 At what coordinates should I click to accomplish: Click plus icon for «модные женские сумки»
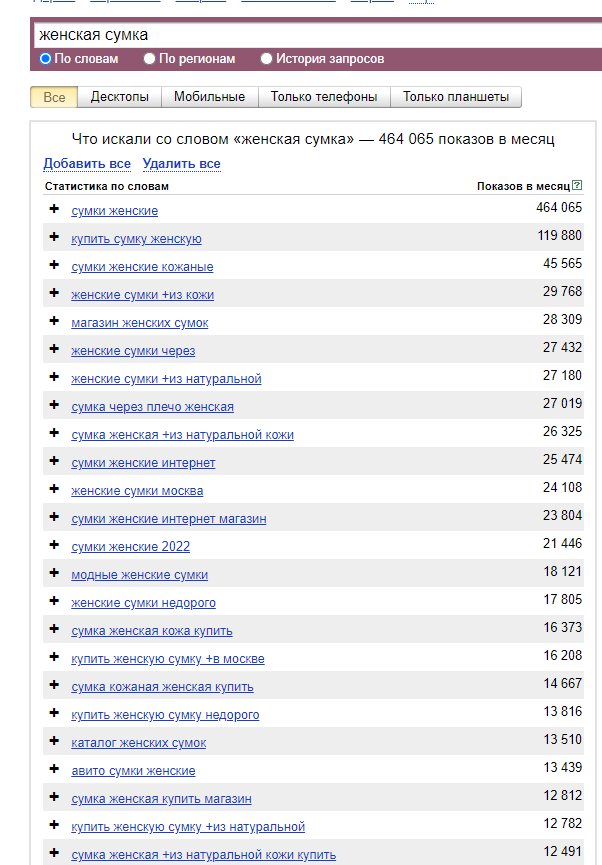(54, 573)
